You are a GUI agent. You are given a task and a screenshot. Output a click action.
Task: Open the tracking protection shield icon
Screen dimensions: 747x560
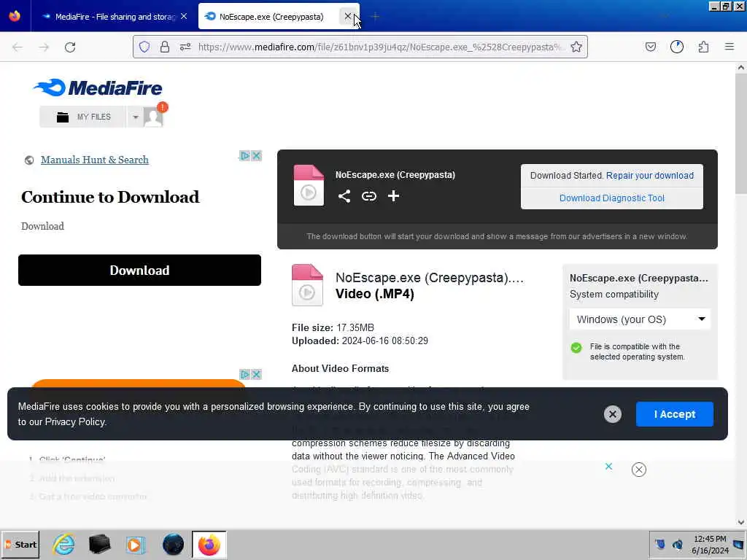point(144,47)
